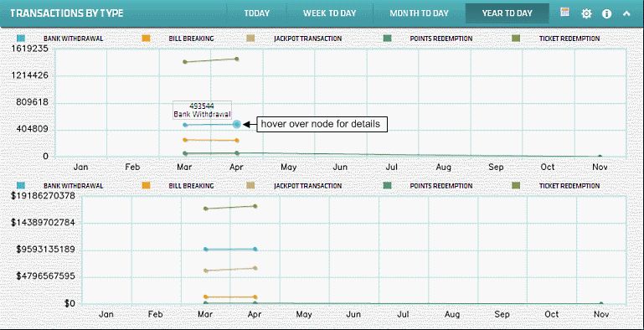Click Jackpot Transaction March node, bottom chart

coord(206,271)
